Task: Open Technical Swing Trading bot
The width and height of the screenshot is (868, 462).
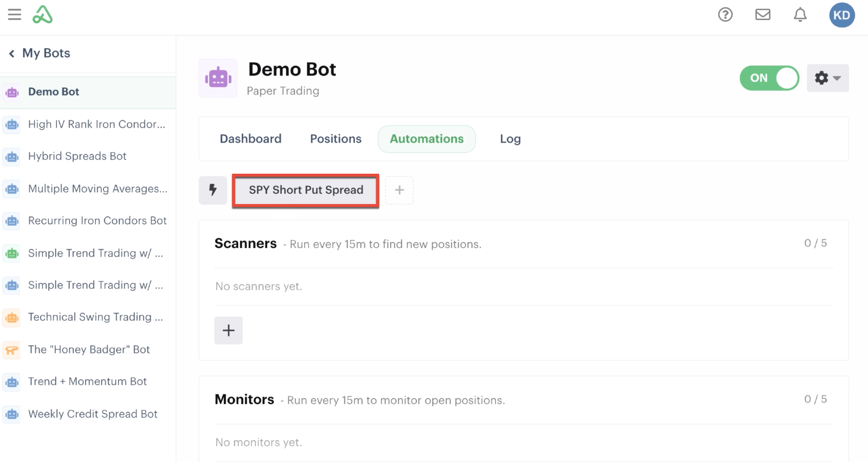Action: click(x=88, y=317)
